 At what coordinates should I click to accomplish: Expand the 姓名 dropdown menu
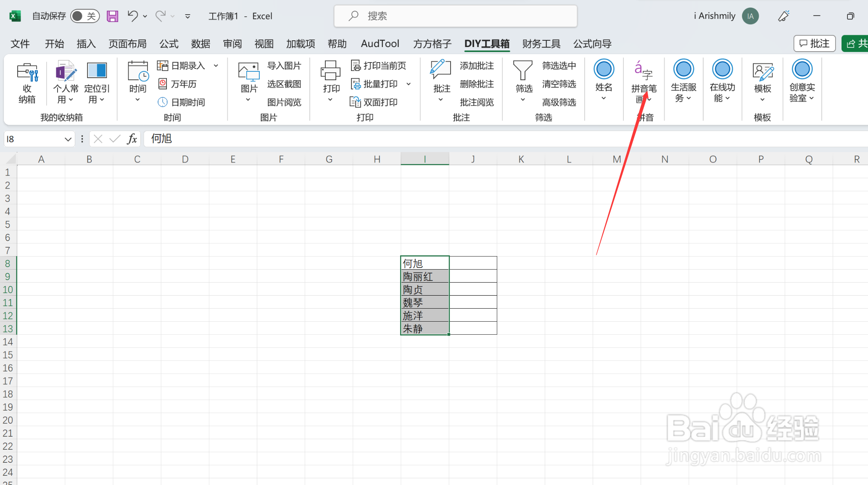(x=604, y=98)
